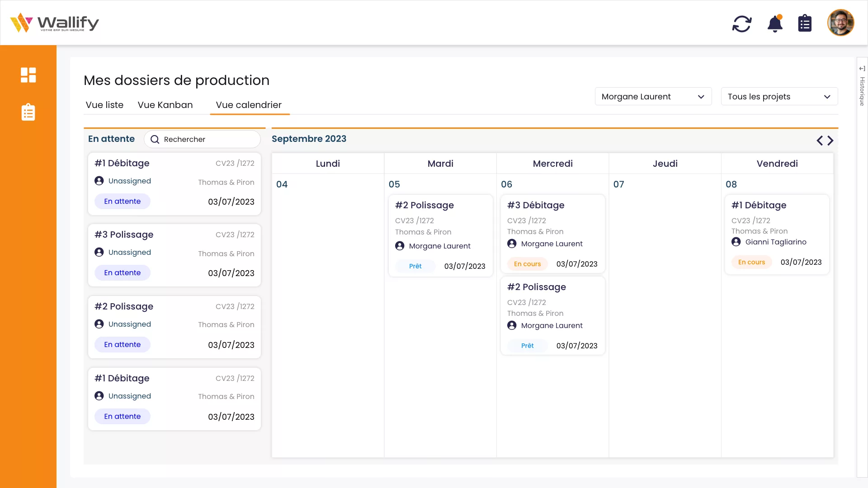Click the En cours badge on Vendredi card

click(751, 262)
